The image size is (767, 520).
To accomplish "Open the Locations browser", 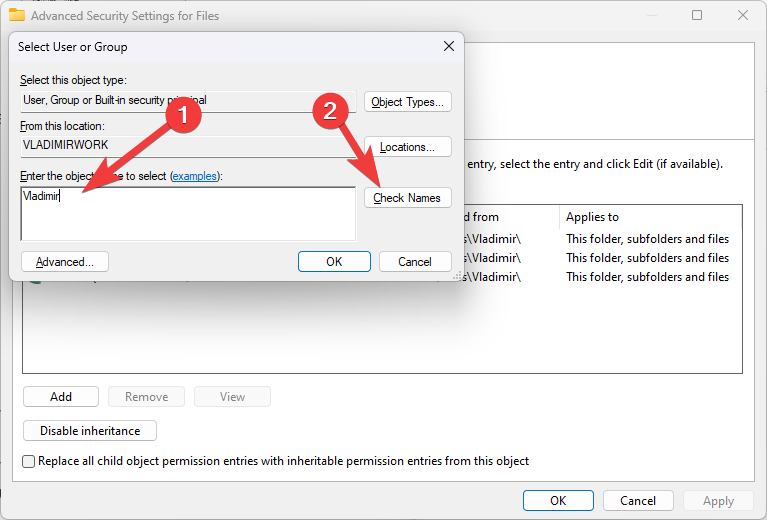I will click(x=408, y=147).
